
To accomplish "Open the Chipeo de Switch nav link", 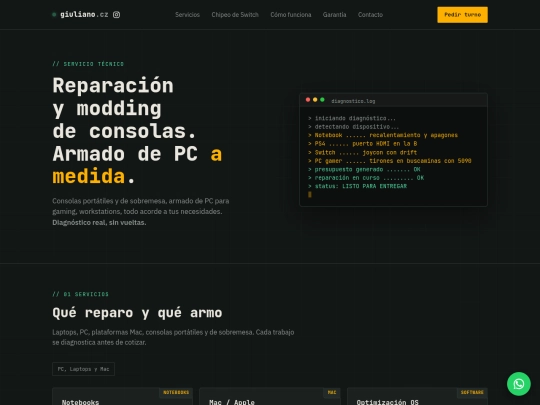I will pos(235,15).
